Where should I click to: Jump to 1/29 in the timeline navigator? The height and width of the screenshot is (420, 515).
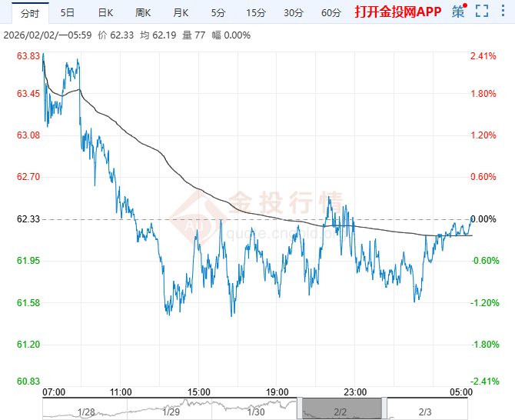tap(172, 412)
